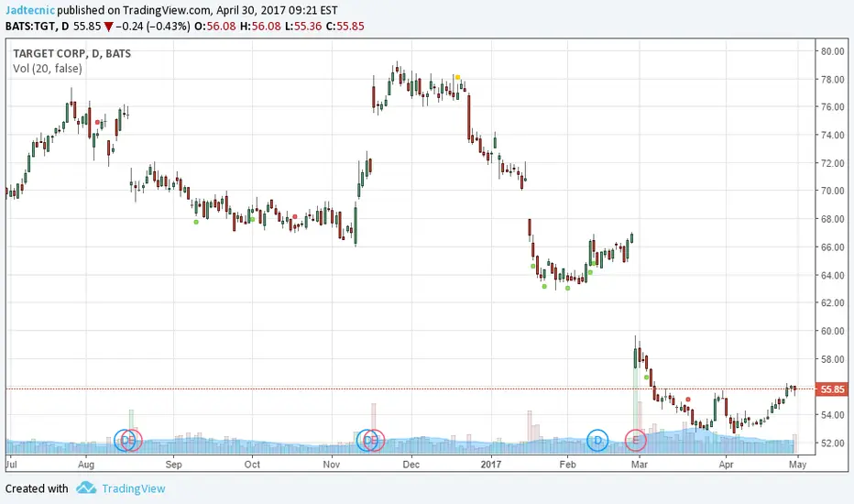Select the November earnings E marker

point(374,440)
